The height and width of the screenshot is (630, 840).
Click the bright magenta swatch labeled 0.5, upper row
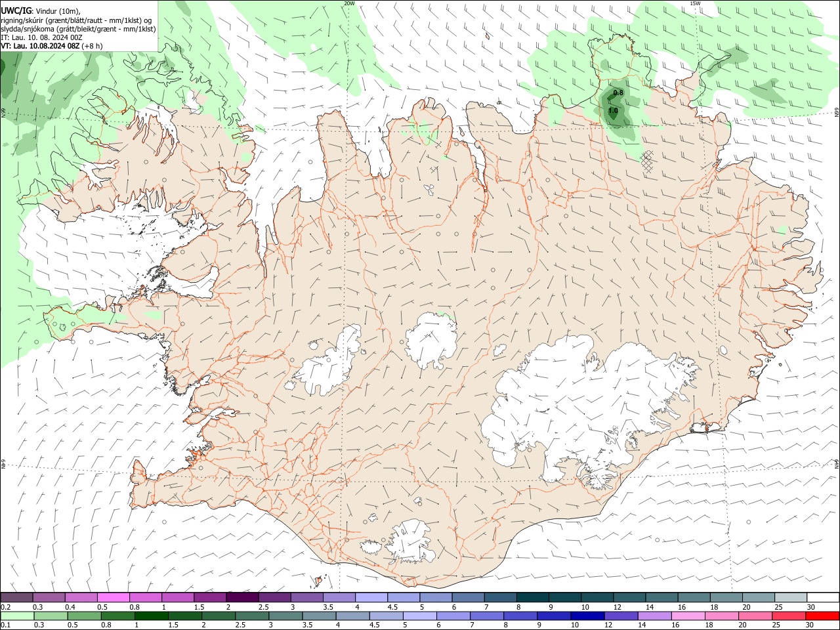[x=113, y=597]
